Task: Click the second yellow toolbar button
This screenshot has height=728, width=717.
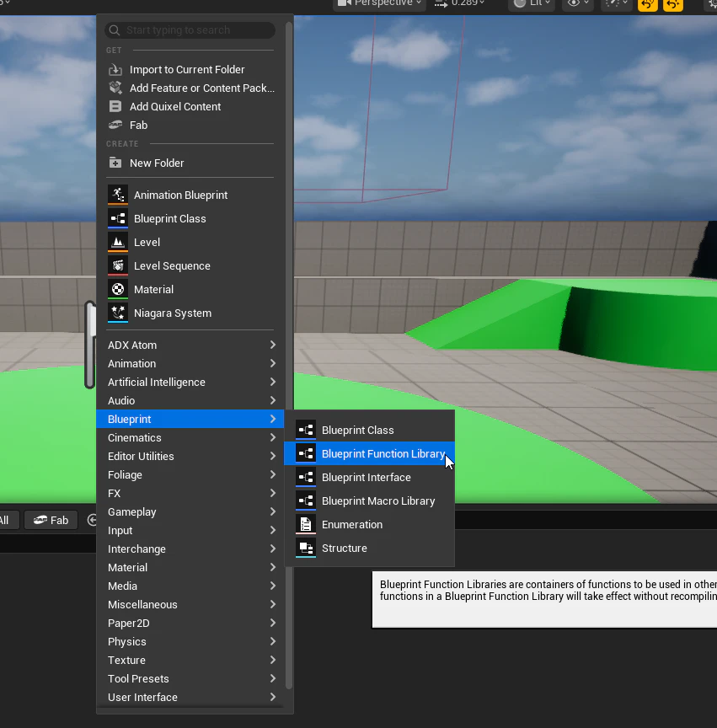Action: pyautogui.click(x=673, y=4)
